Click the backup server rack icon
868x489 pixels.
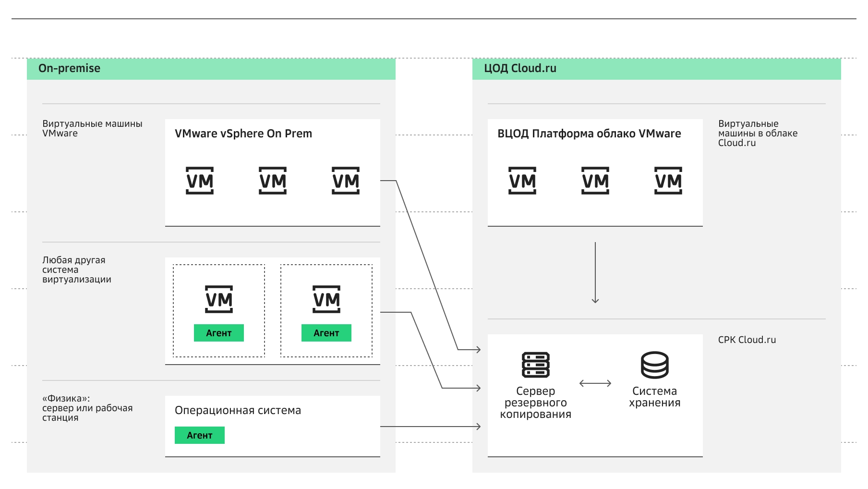(536, 365)
